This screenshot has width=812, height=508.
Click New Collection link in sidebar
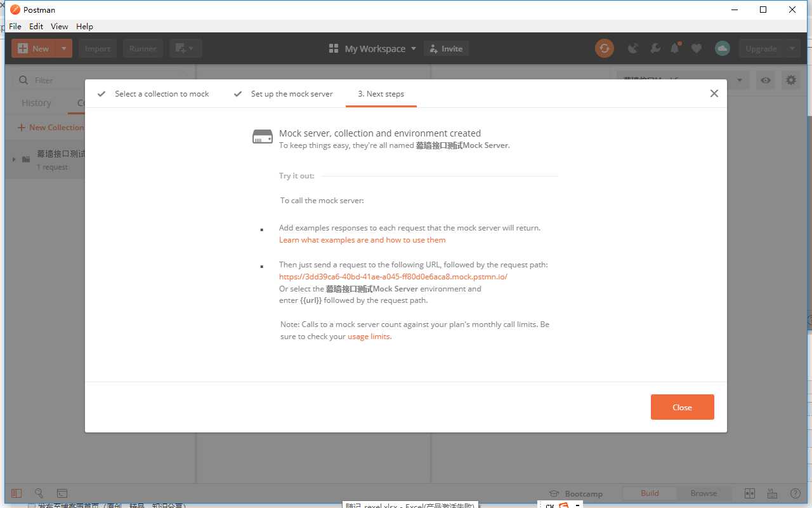[x=51, y=128]
